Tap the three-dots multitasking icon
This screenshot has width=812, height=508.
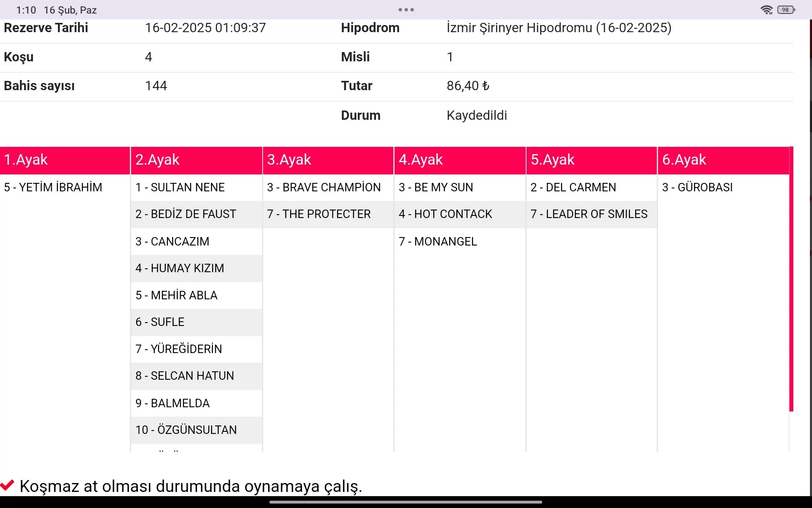[x=406, y=10]
